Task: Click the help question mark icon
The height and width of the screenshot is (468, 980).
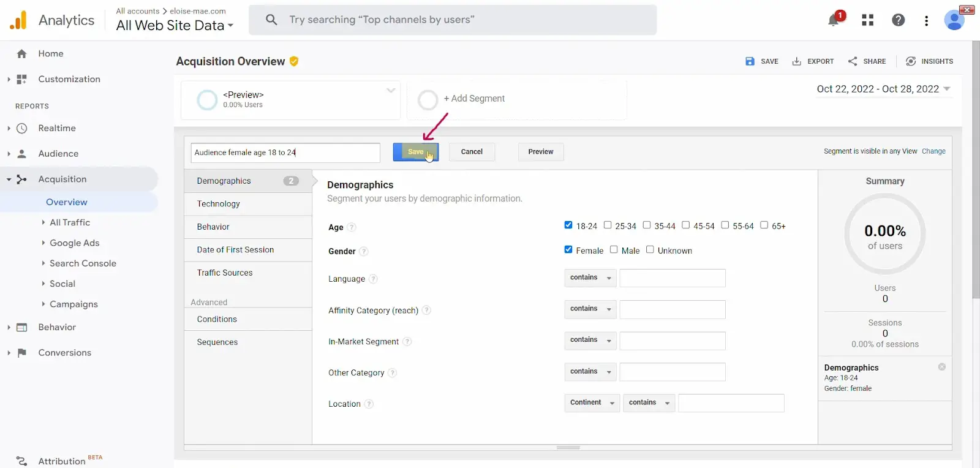Action: pos(898,20)
